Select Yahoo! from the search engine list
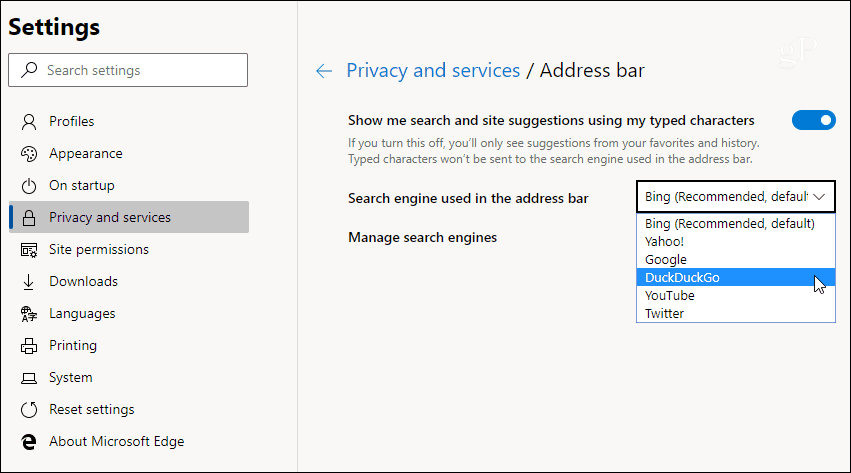851x473 pixels. tap(735, 241)
